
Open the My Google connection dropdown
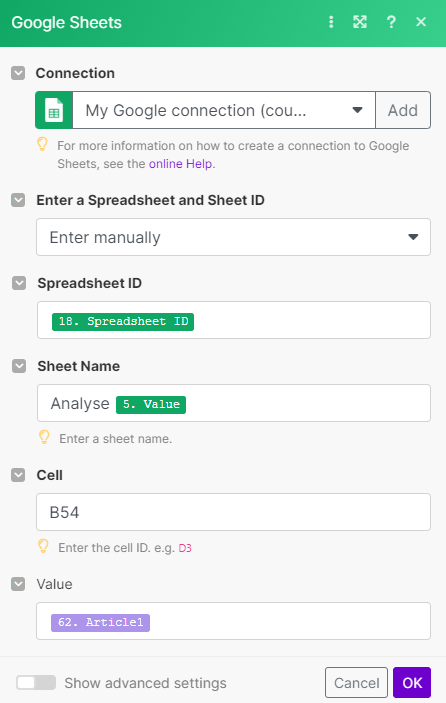[x=224, y=110]
